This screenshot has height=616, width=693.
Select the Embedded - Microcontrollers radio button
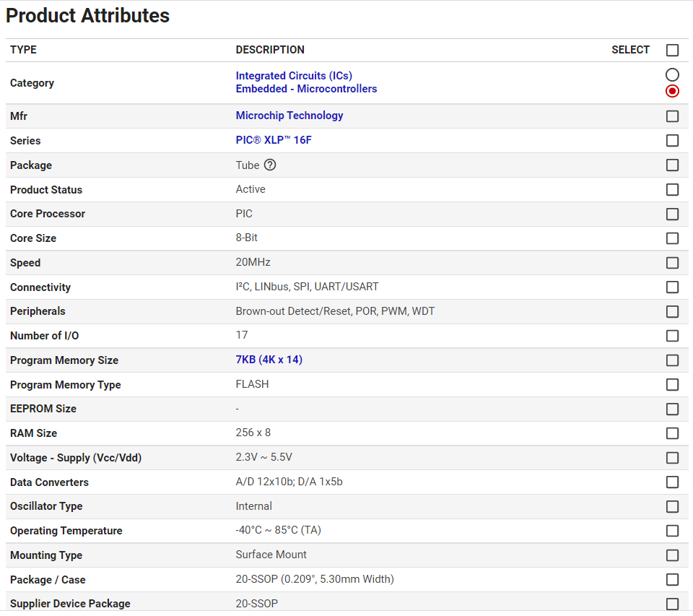click(x=672, y=91)
